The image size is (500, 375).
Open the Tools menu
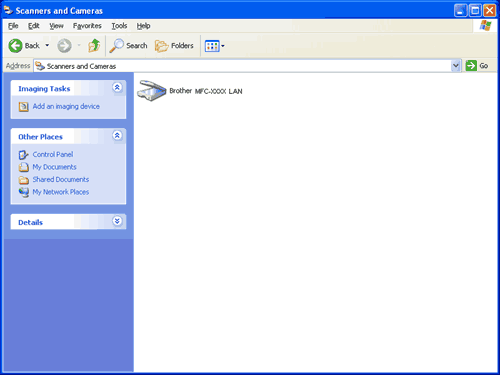pyautogui.click(x=119, y=26)
